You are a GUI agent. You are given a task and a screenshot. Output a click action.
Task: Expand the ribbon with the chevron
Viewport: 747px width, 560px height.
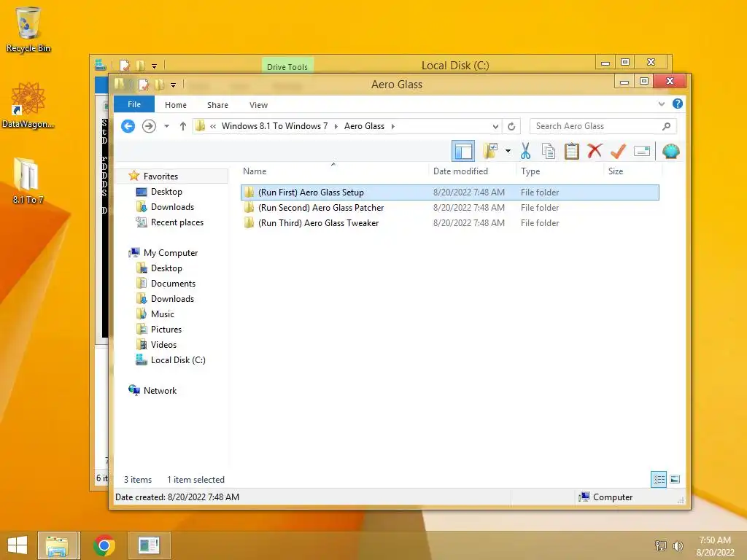coord(661,104)
